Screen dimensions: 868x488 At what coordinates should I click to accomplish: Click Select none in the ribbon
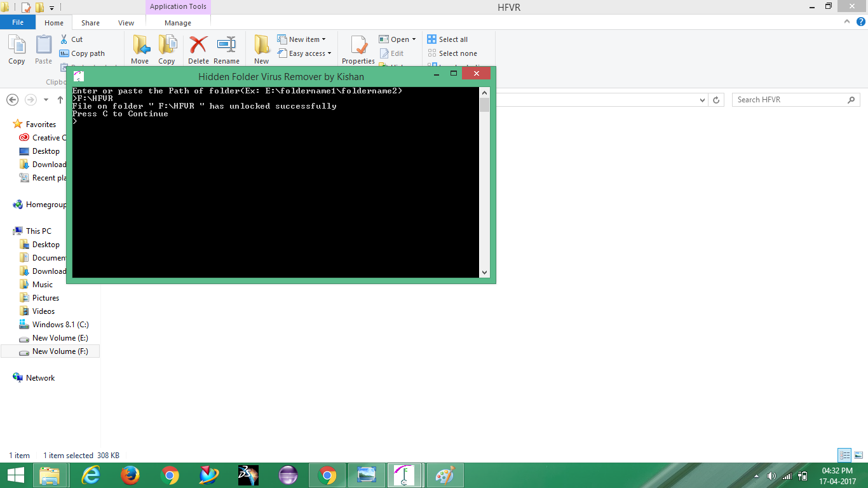pyautogui.click(x=452, y=54)
